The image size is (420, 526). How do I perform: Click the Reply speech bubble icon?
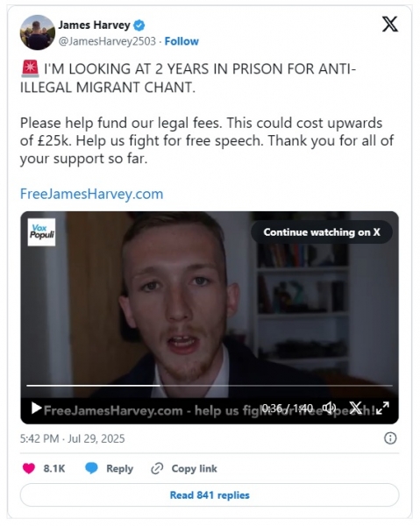tap(91, 468)
